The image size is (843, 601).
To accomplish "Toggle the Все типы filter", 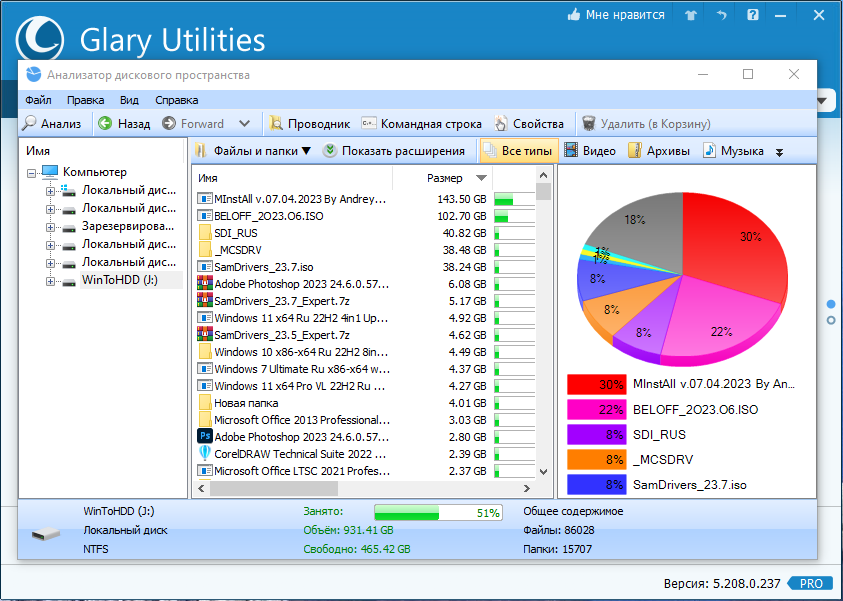I will (x=519, y=151).
